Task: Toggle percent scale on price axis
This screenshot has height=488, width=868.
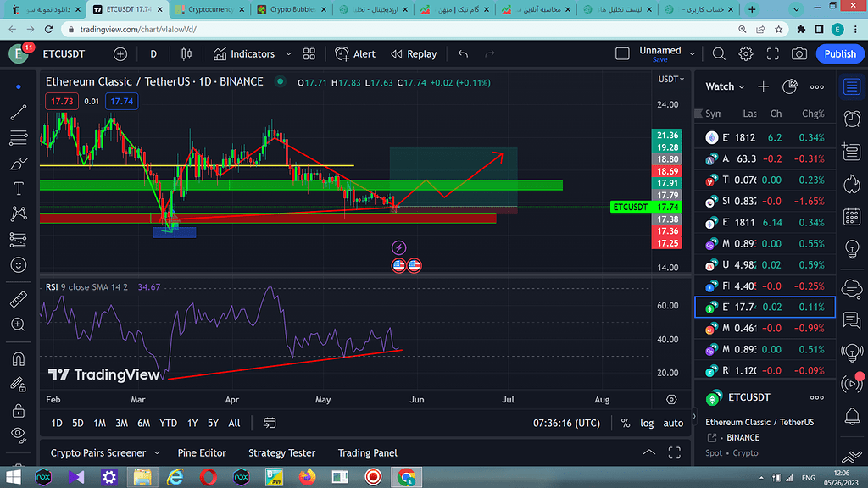Action: tap(626, 423)
